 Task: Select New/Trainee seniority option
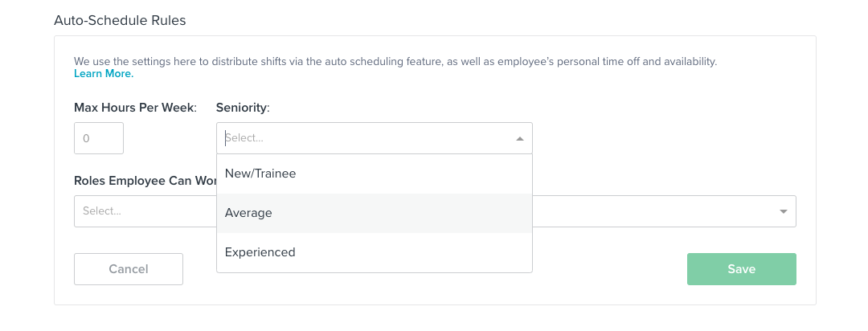point(375,174)
